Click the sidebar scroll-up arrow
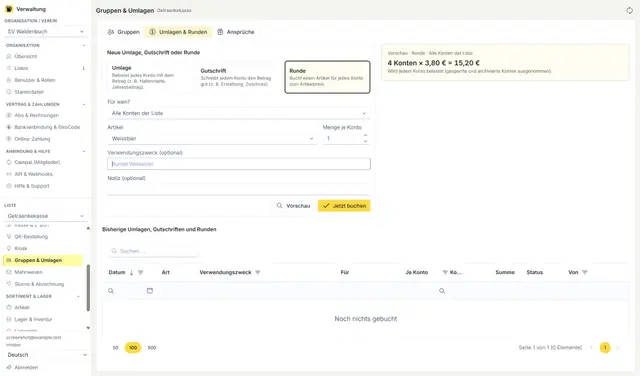This screenshot has height=376, width=640. click(x=88, y=228)
